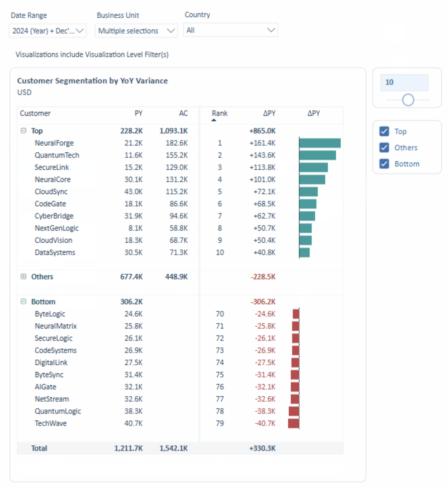Click the NeuralForge green variance bar
Screen dimensions: 448x493
coord(320,143)
